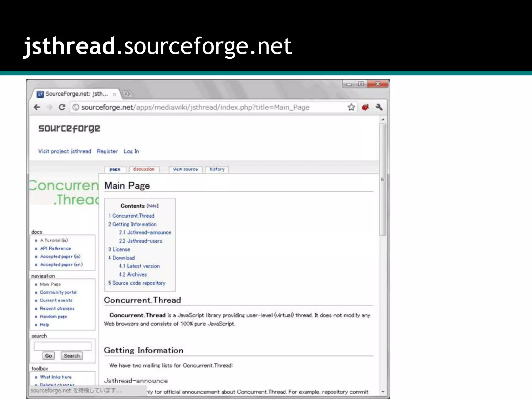
Task: Click the Concurrent.Thread logo image
Action: coord(64,192)
